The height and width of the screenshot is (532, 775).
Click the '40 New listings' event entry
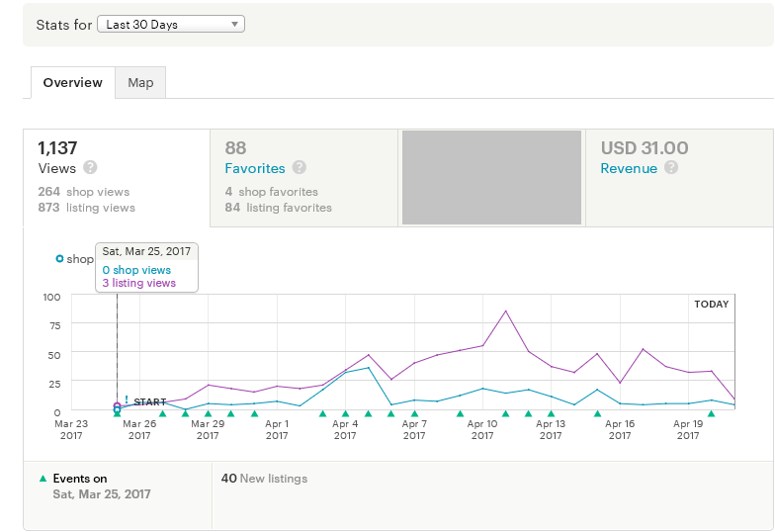[264, 479]
